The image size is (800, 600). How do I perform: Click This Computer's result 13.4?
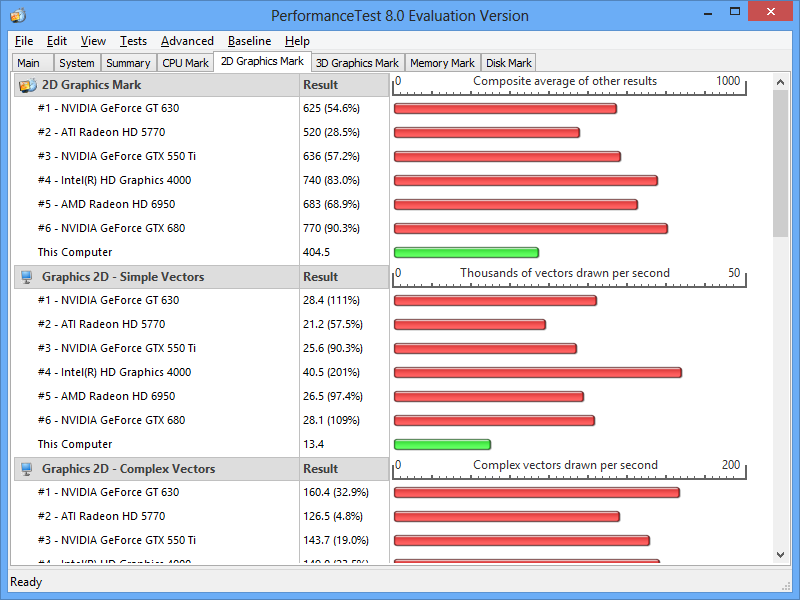pyautogui.click(x=314, y=444)
